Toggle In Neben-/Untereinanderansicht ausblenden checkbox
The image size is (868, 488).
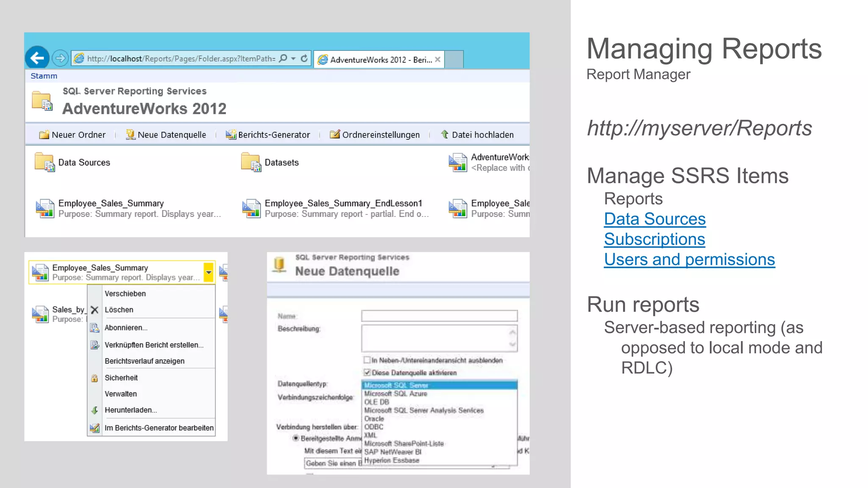click(367, 360)
